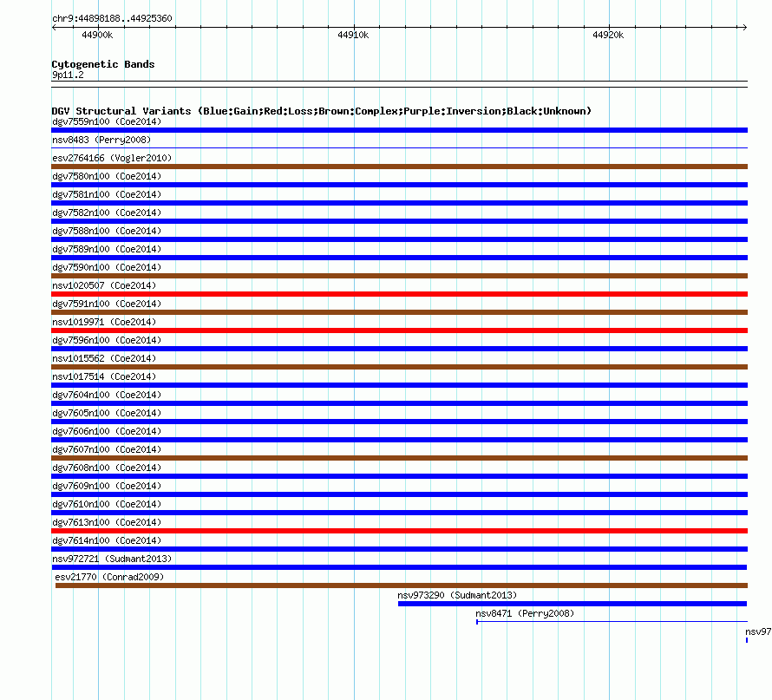Click the 44900k ruler position
Screen dimensions: 772x700
(x=97, y=35)
